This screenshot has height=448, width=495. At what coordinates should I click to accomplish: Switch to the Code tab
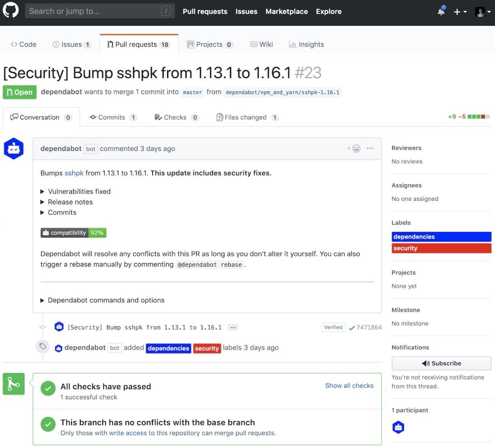[23, 44]
